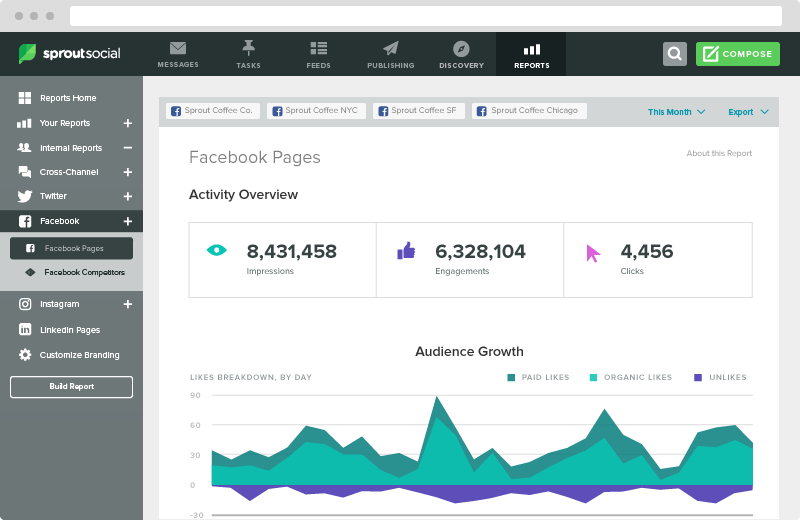
Task: Expand Cross-Channel with plus
Action: click(128, 172)
